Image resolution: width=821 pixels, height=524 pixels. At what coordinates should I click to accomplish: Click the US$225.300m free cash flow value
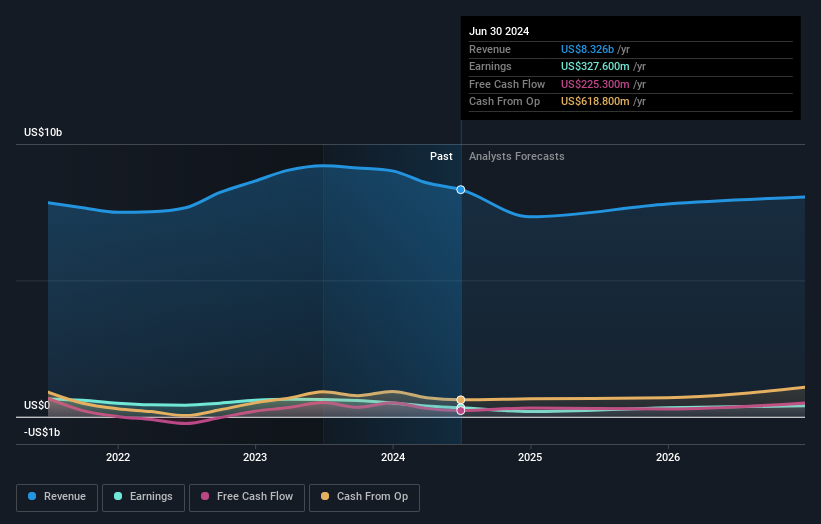point(595,84)
